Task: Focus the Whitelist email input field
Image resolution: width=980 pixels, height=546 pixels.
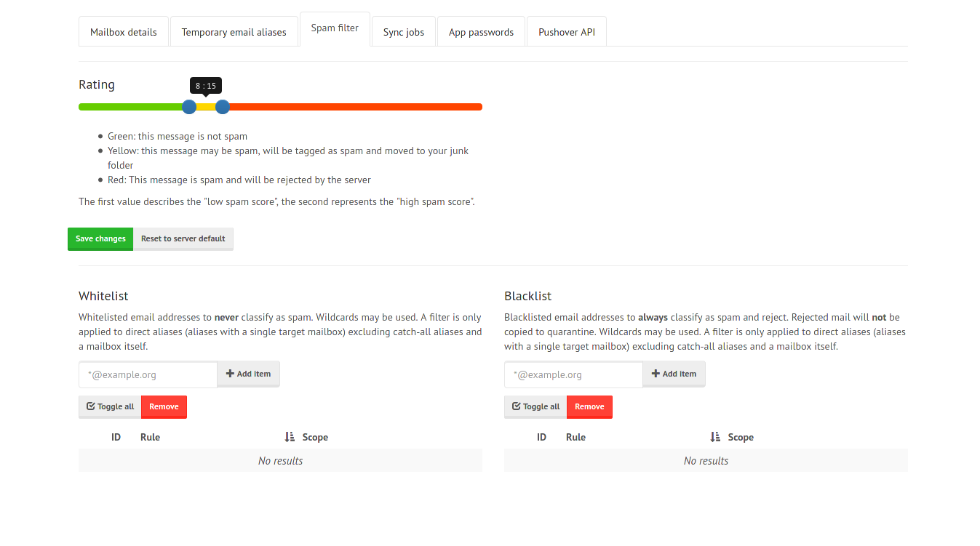Action: point(148,374)
